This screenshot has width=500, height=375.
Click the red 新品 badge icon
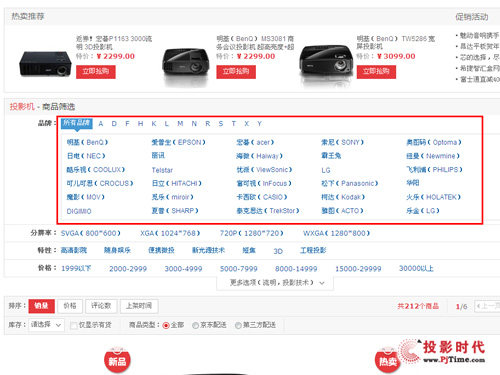117,360
